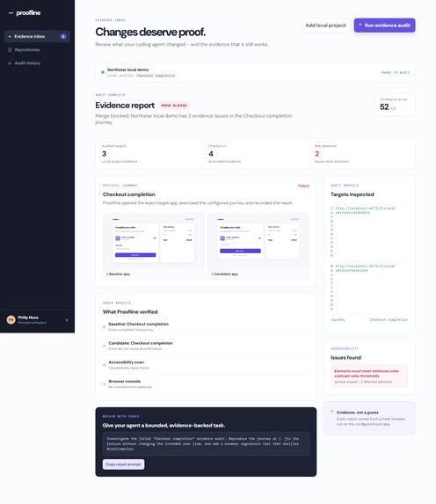Click the Risk detected 2 stat
The height and width of the screenshot is (504, 436).
pyautogui.click(x=362, y=154)
